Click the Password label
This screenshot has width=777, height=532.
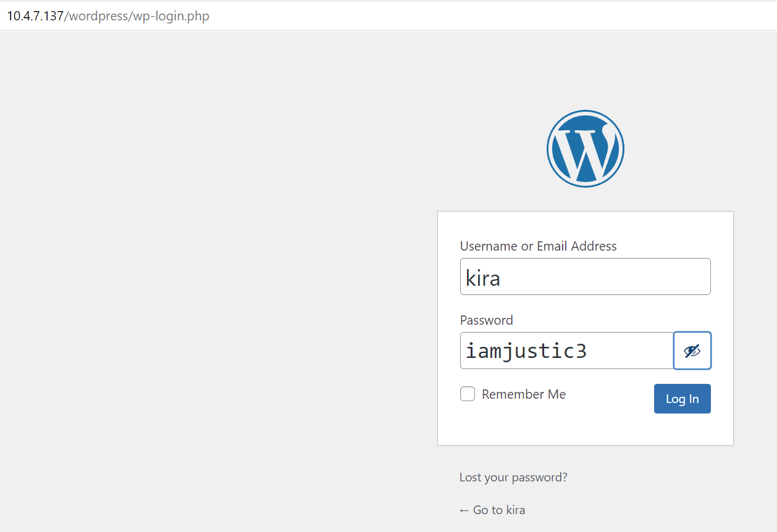coord(486,320)
